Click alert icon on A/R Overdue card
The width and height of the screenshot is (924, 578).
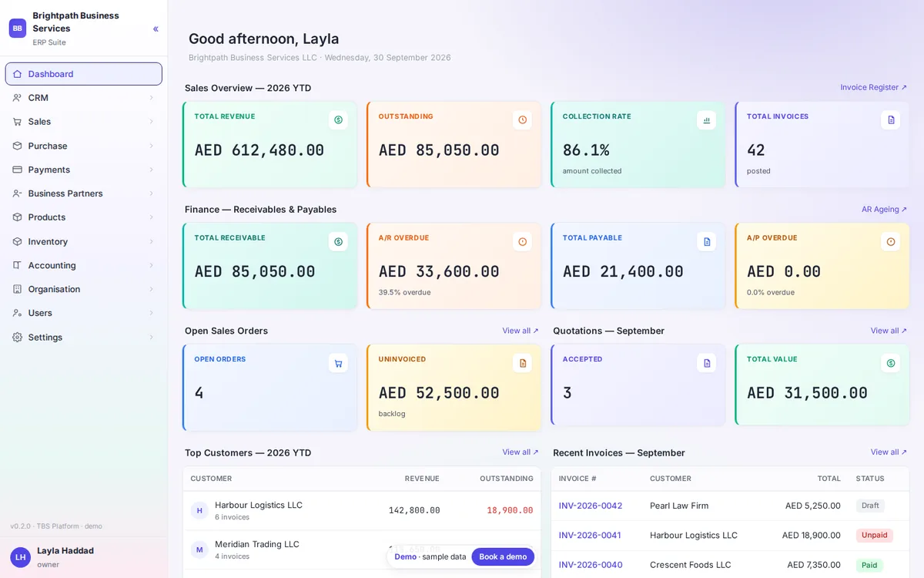point(522,242)
